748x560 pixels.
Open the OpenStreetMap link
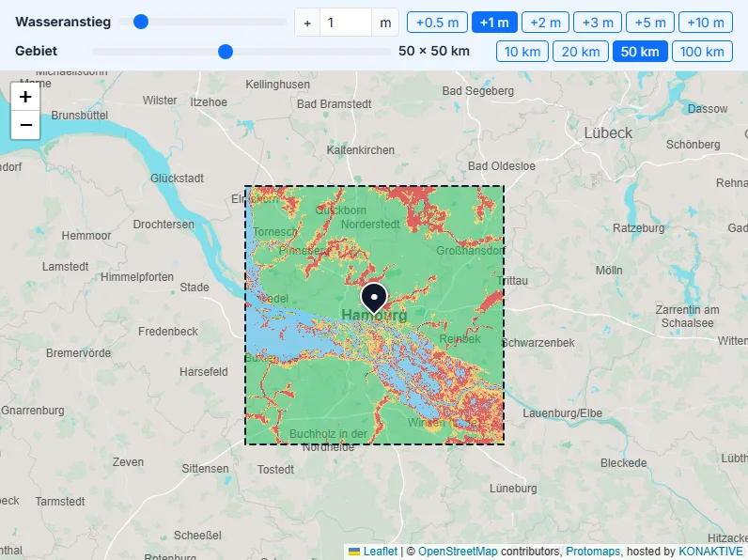458,552
